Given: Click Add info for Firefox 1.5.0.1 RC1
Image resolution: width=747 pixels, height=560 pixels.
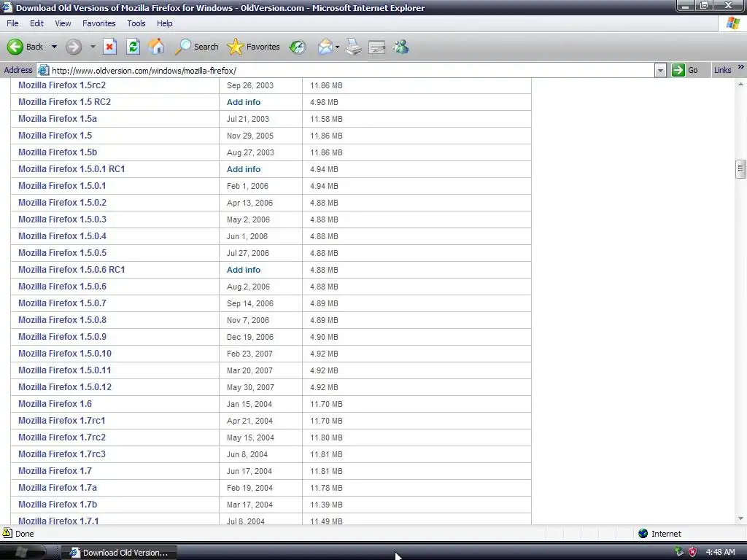Looking at the screenshot, I should (x=244, y=169).
